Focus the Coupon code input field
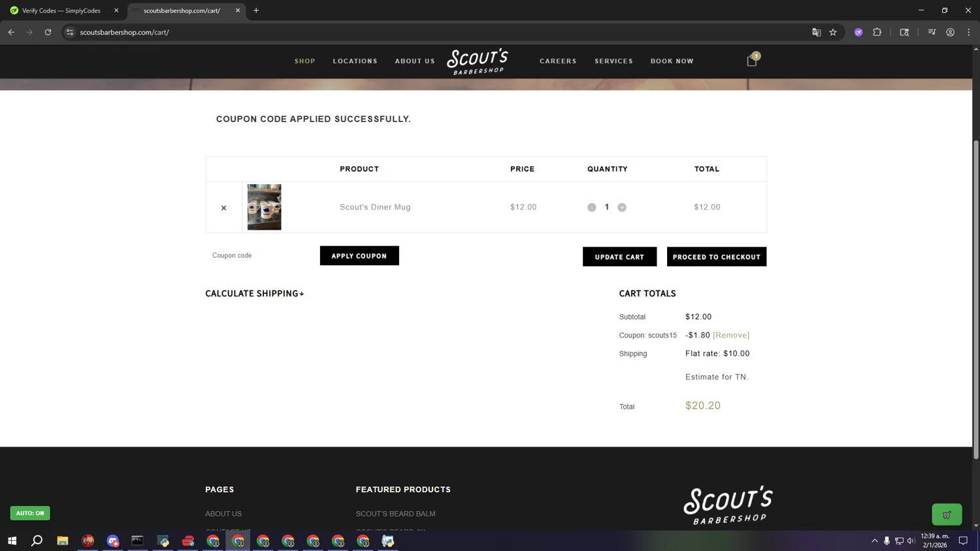This screenshot has width=980, height=551. (261, 255)
